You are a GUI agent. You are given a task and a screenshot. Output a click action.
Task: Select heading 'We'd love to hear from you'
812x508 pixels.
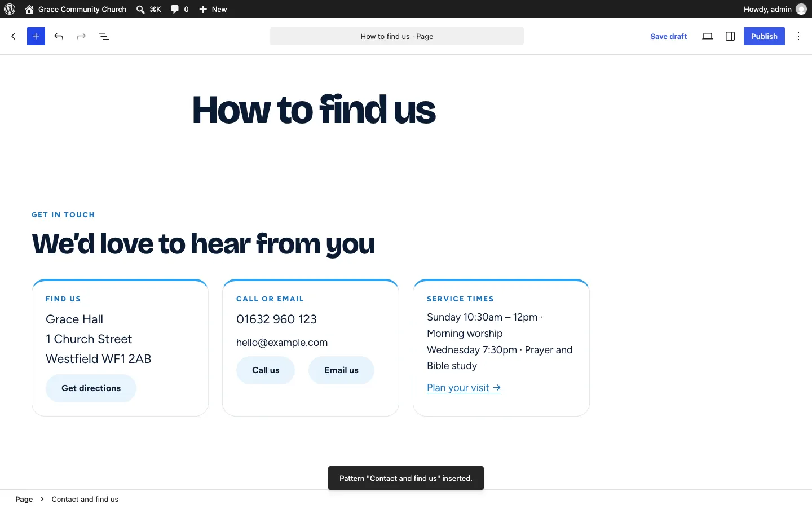[x=204, y=244]
